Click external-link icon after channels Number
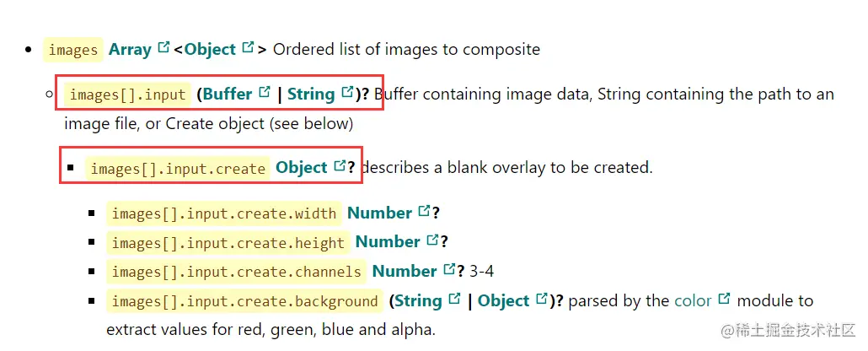This screenshot has height=351, width=868. (449, 269)
